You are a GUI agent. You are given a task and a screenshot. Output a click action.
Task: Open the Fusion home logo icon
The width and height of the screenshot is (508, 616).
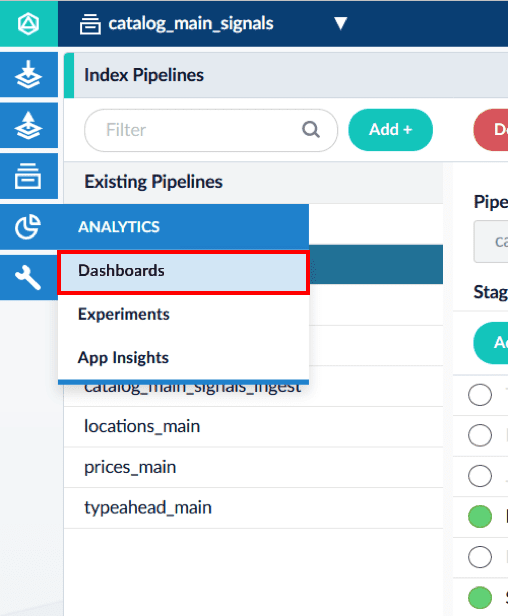(28, 24)
